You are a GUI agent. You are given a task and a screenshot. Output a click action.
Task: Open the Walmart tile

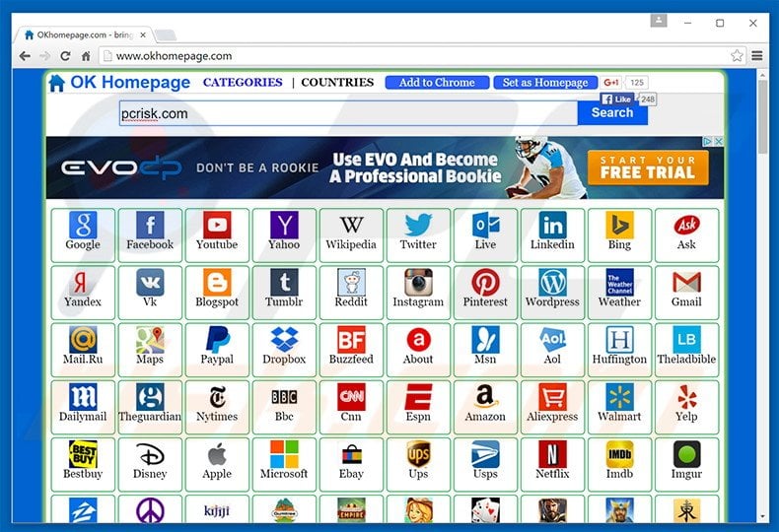(619, 407)
